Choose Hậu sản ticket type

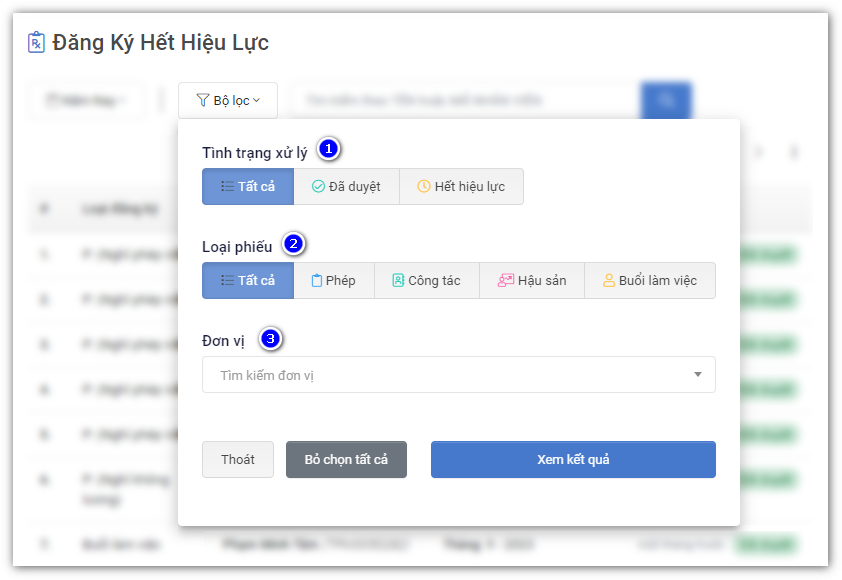tap(532, 281)
